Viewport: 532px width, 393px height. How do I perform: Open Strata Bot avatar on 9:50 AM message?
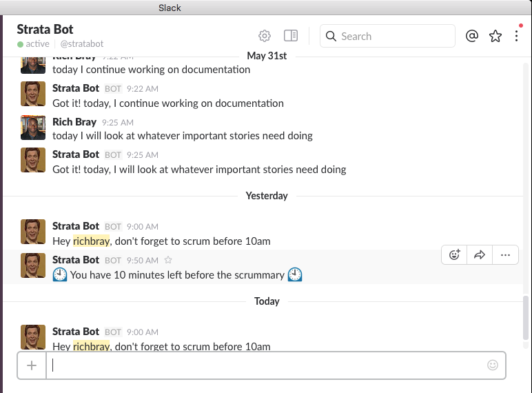(x=33, y=265)
